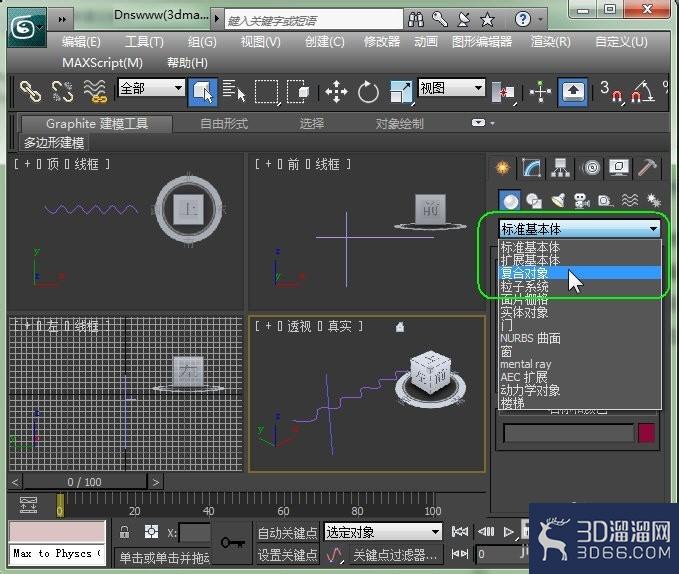Click the binoculars search icon
The width and height of the screenshot is (679, 574).
[x=416, y=19]
